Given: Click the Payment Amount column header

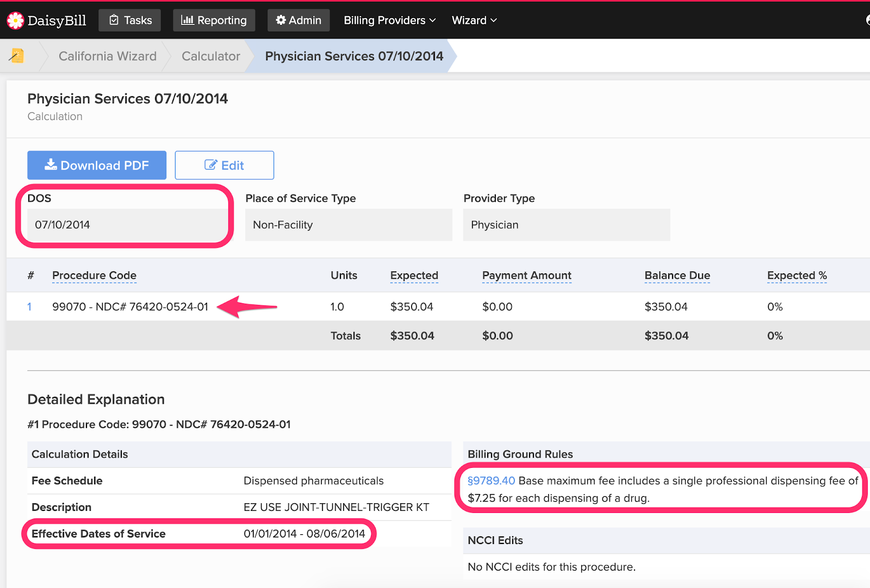Looking at the screenshot, I should point(526,276).
